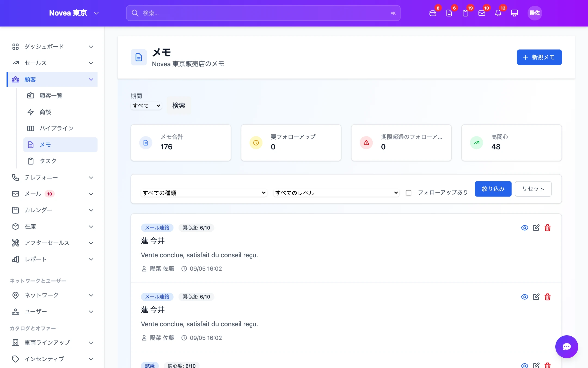Open the chat bubble floating button
This screenshot has width=588, height=368.
coord(566,346)
